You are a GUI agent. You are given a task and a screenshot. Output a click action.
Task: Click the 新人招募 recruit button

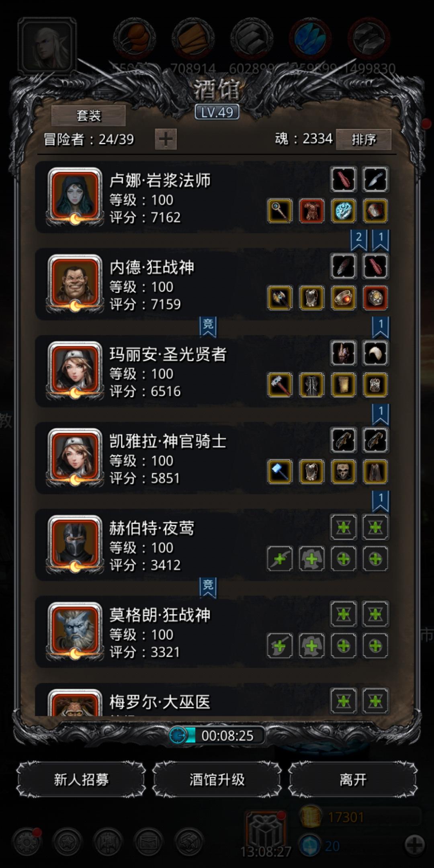click(81, 780)
